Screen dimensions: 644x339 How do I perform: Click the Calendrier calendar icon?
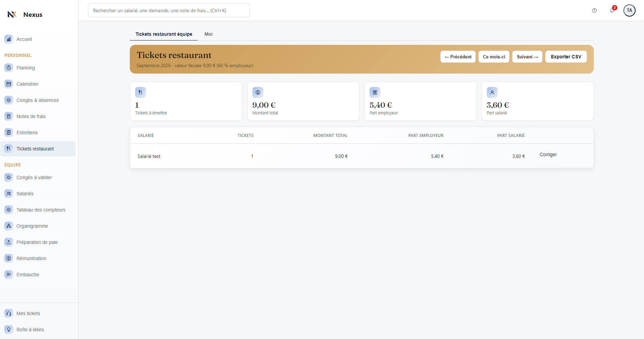pyautogui.click(x=9, y=84)
